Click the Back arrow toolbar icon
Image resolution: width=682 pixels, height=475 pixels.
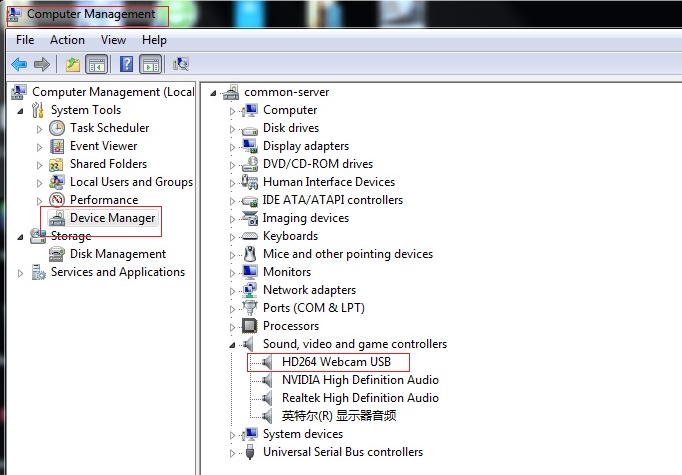click(19, 64)
